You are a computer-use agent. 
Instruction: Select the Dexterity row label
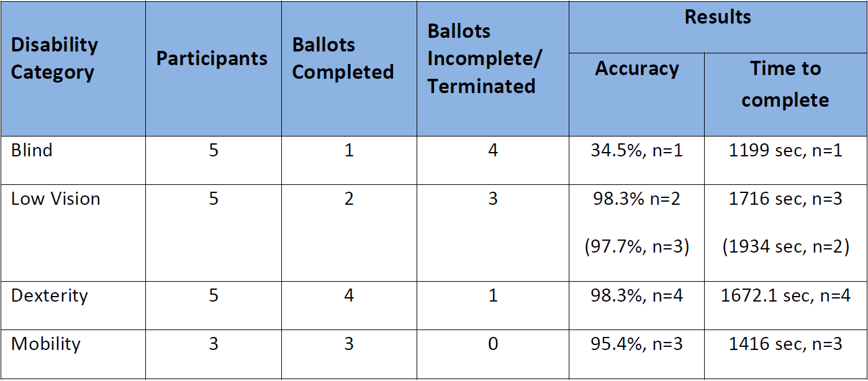point(50,296)
